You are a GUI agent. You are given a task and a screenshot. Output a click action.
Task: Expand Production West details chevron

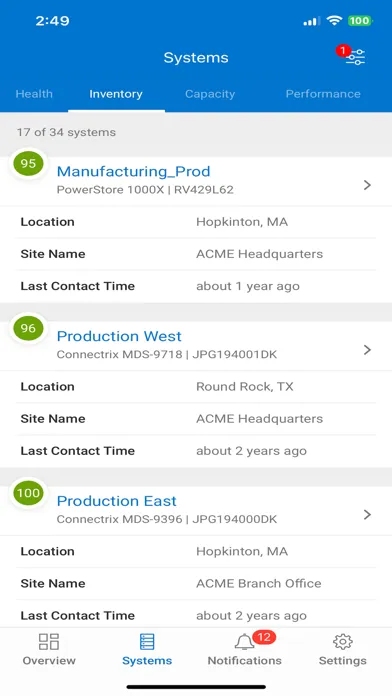(367, 350)
